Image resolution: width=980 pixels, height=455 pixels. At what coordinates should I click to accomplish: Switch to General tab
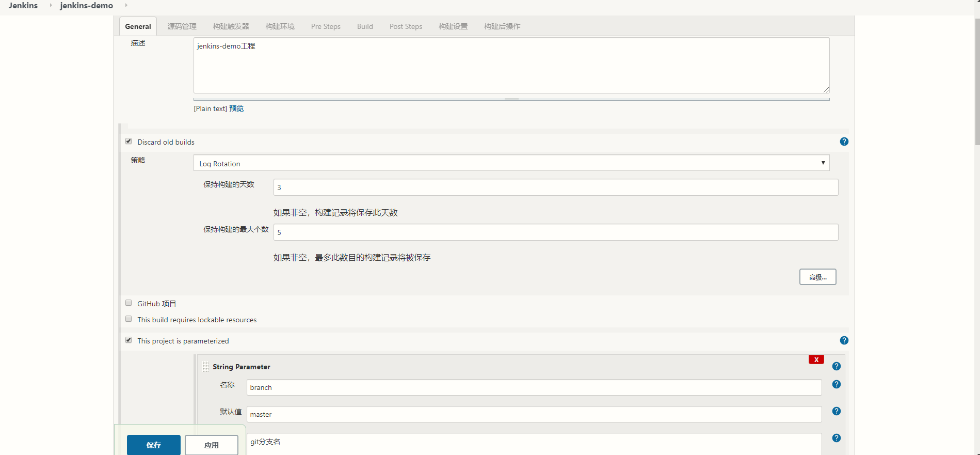(138, 26)
